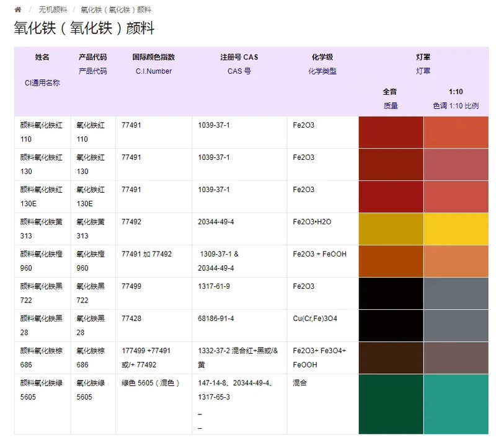Click the 颜料氧化铁黑 28 name cell
This screenshot has height=448, width=496.
[x=42, y=326]
